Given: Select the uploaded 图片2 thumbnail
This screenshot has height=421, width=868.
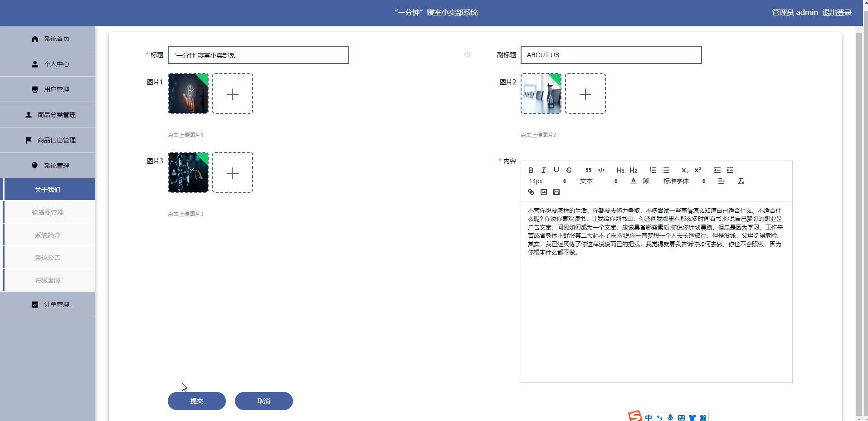Looking at the screenshot, I should [x=541, y=93].
